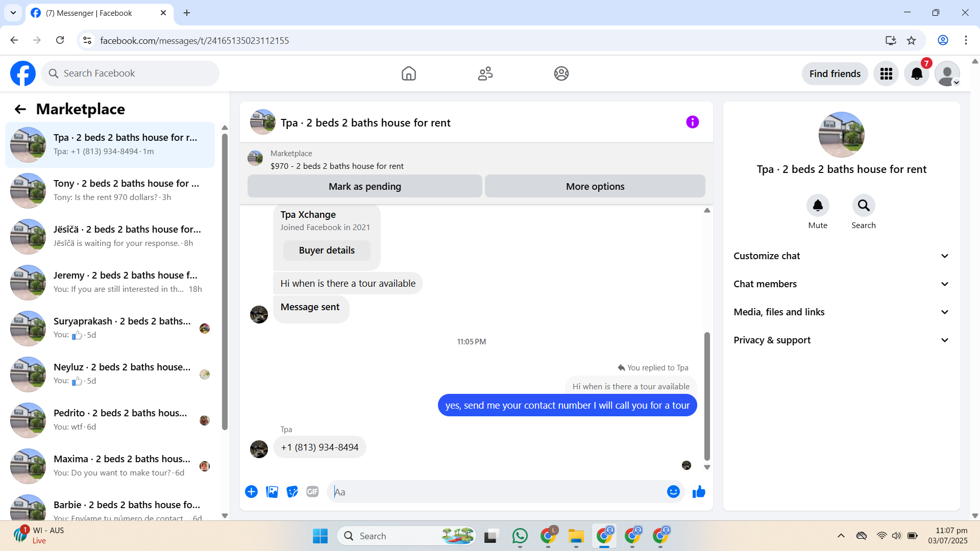Expand Privacy & support section
This screenshot has width=980, height=551.
pos(841,340)
